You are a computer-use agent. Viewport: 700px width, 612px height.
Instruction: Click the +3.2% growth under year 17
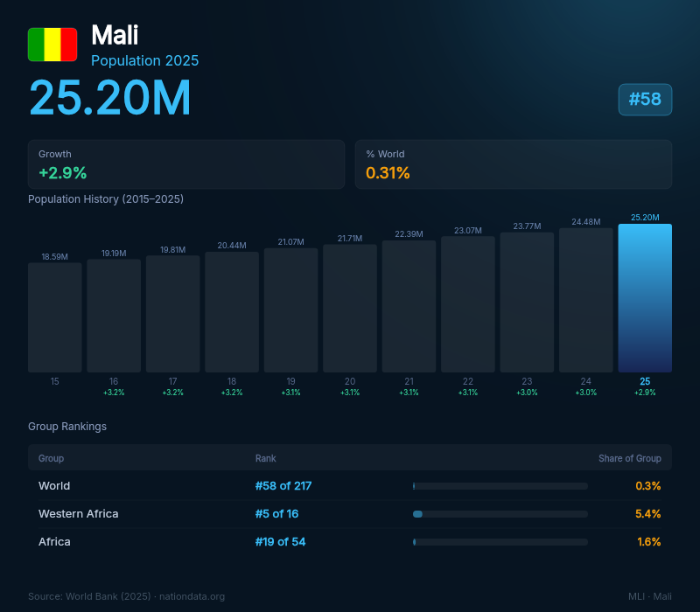172,393
